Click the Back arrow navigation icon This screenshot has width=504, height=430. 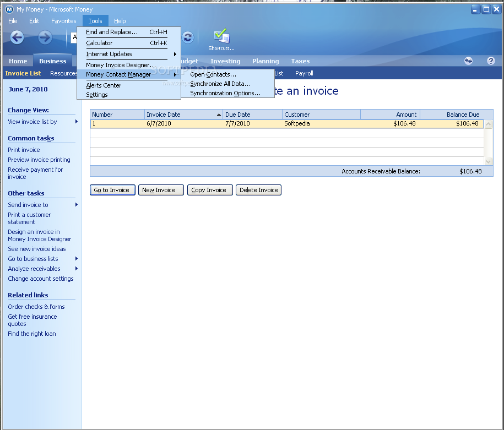point(17,37)
